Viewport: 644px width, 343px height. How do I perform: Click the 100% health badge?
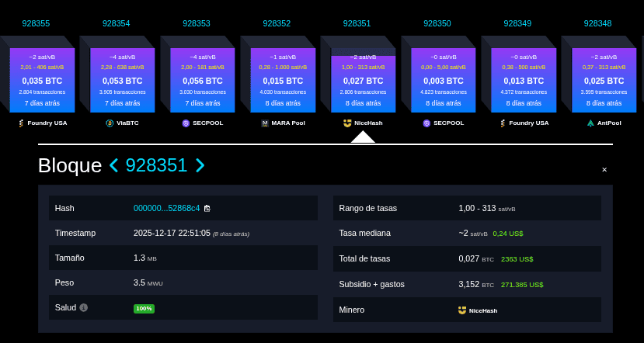144,308
